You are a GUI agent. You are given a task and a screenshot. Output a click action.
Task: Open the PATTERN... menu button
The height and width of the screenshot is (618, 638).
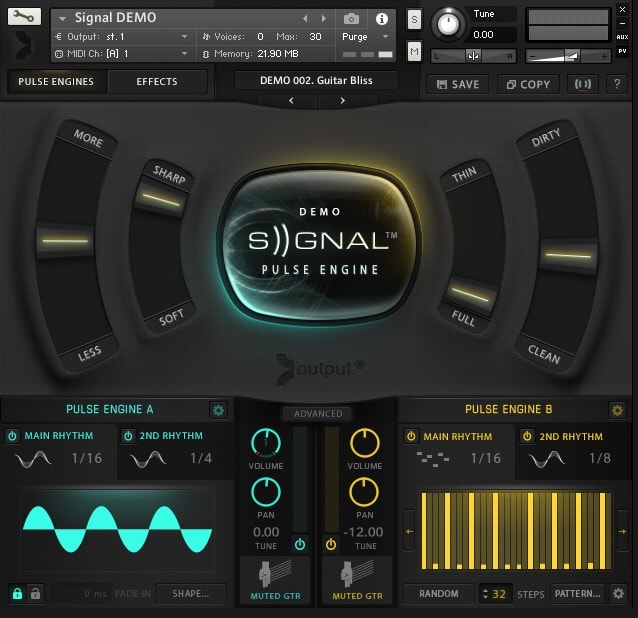tap(577, 594)
